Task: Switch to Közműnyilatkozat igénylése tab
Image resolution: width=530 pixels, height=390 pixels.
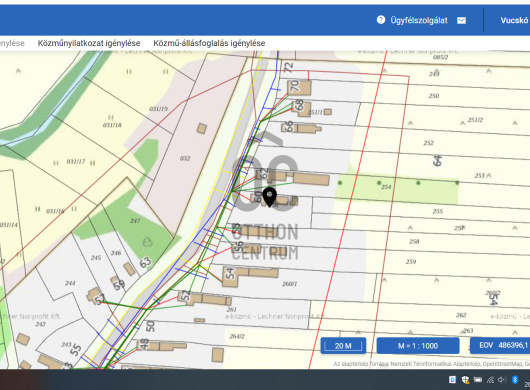Action: (89, 43)
